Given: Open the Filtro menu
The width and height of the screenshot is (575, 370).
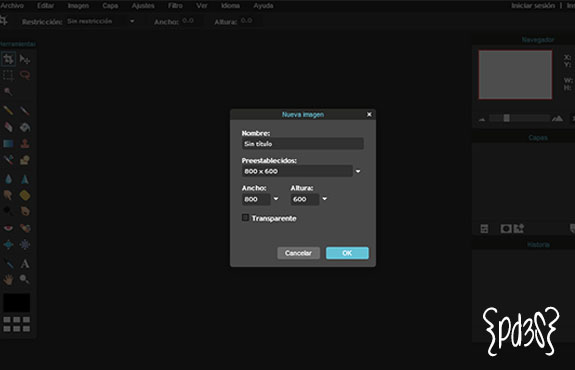Looking at the screenshot, I should pos(175,6).
